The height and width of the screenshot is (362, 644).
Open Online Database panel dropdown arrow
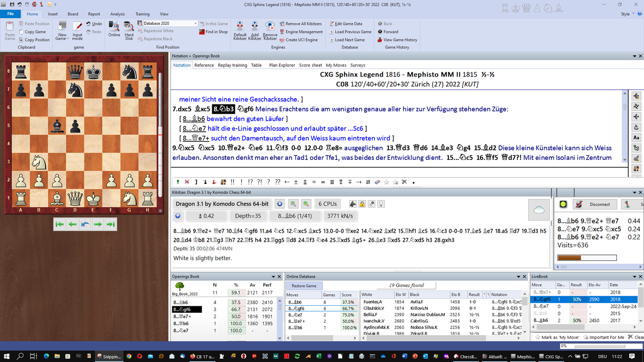(518, 277)
